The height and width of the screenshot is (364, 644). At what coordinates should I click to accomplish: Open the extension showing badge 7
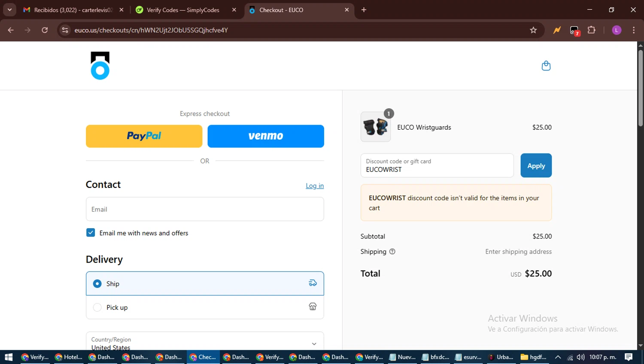(574, 31)
